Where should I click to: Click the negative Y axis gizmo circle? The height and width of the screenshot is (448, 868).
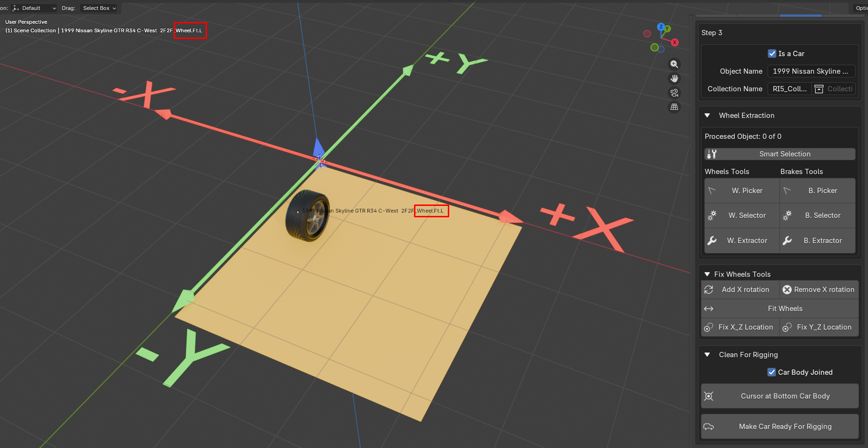point(654,47)
